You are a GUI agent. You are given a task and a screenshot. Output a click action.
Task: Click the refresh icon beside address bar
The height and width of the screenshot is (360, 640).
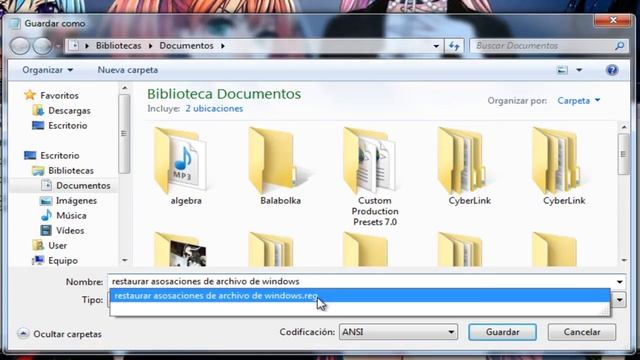pos(454,46)
